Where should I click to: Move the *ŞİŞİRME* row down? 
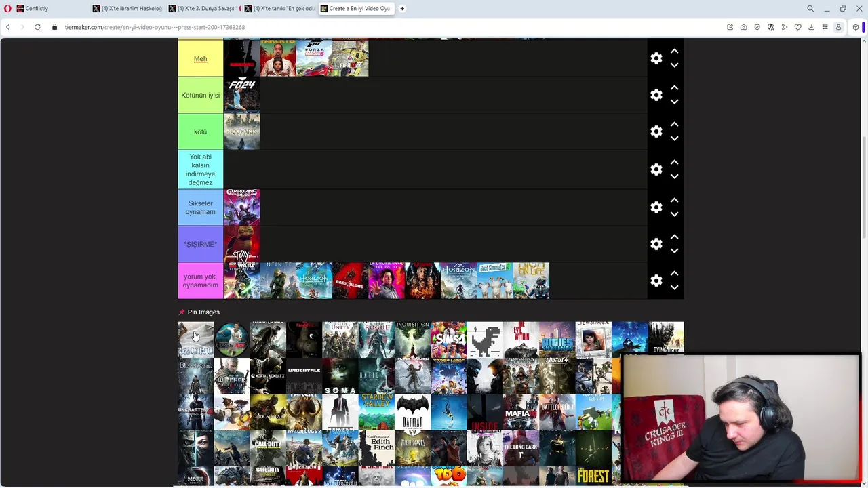[674, 251]
